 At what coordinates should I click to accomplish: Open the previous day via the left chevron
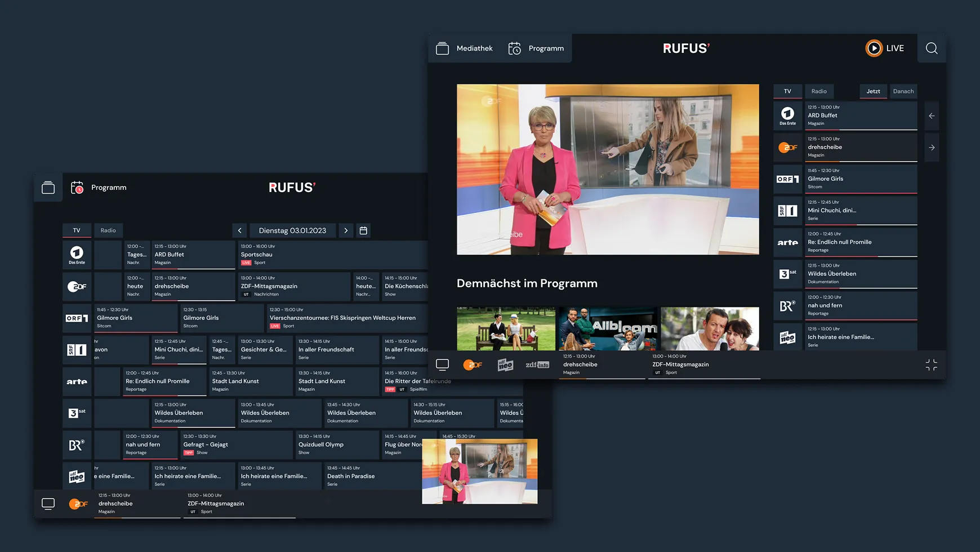(239, 230)
